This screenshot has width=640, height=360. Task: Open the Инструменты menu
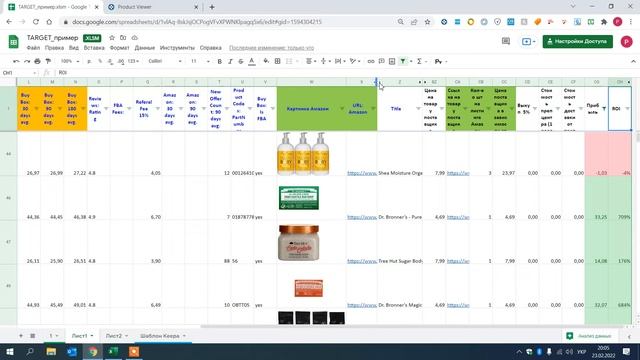pos(177,48)
